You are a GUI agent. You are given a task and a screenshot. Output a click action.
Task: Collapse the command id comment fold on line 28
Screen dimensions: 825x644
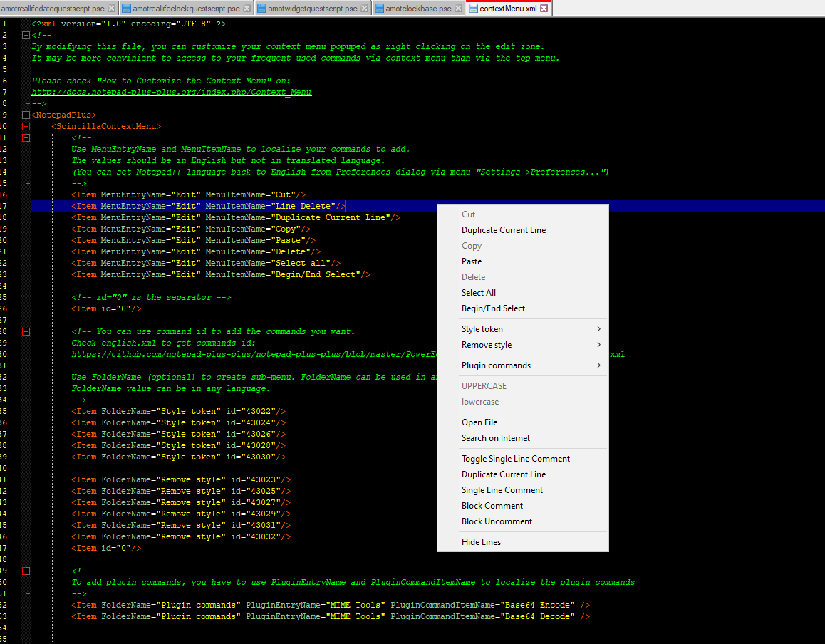[x=26, y=331]
